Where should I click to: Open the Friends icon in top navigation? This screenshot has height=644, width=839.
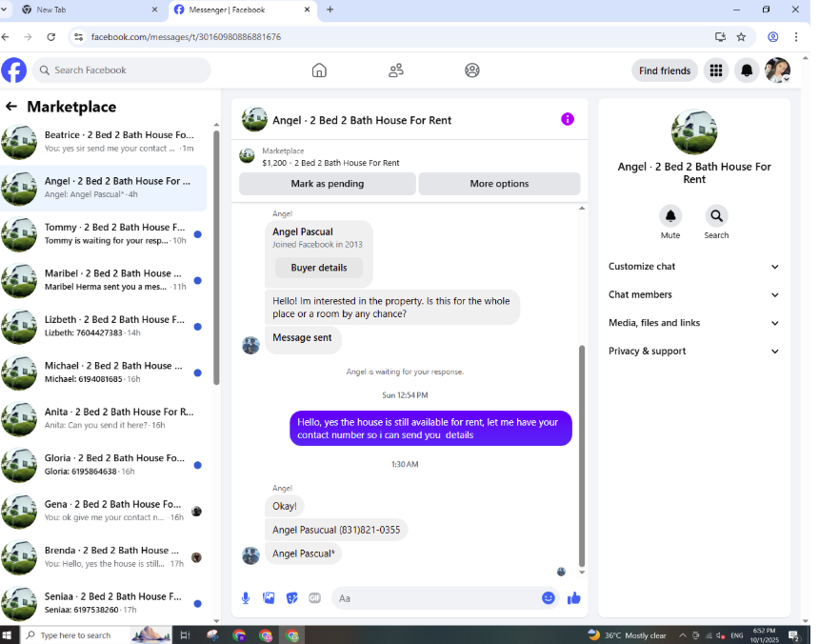pos(396,70)
